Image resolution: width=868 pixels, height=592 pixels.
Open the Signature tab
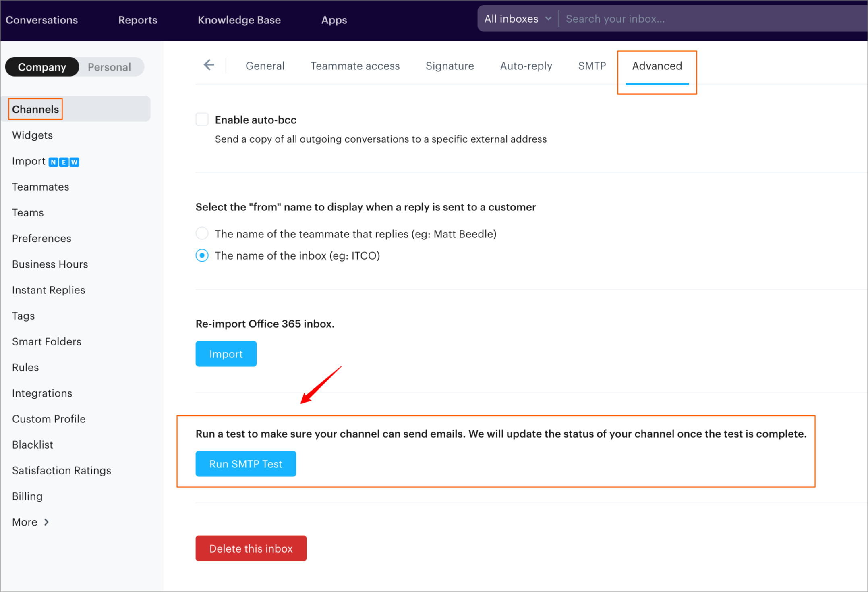pyautogui.click(x=450, y=66)
